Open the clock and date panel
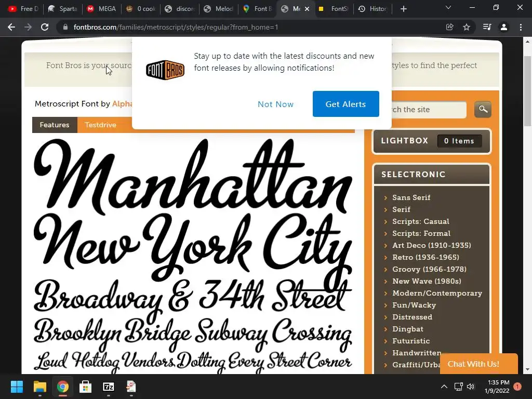Viewport: 532px width, 399px height. (497, 387)
